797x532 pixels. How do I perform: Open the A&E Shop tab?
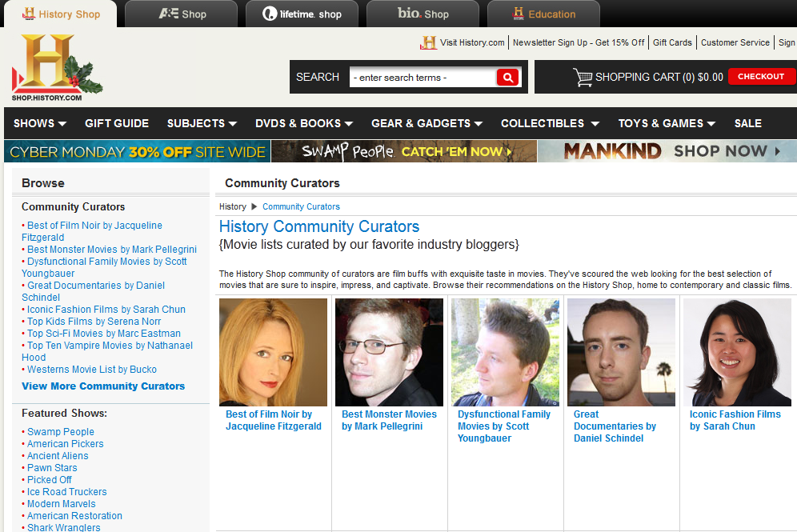182,14
